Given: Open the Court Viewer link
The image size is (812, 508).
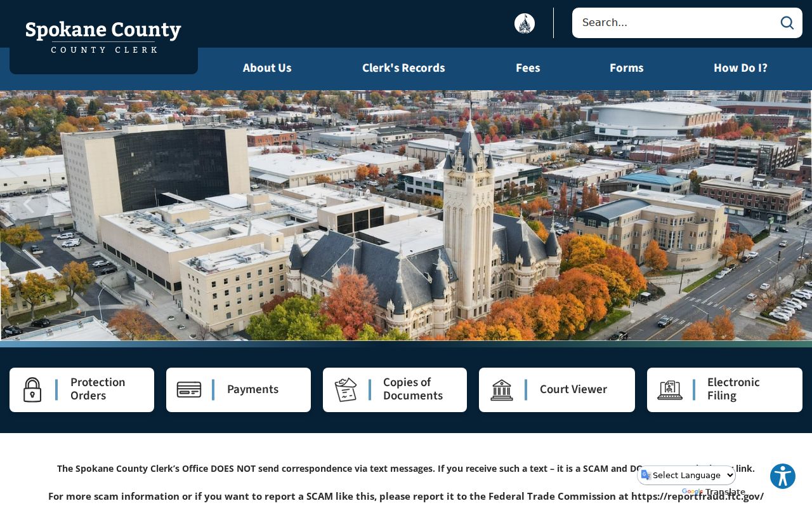Looking at the screenshot, I should 557,390.
